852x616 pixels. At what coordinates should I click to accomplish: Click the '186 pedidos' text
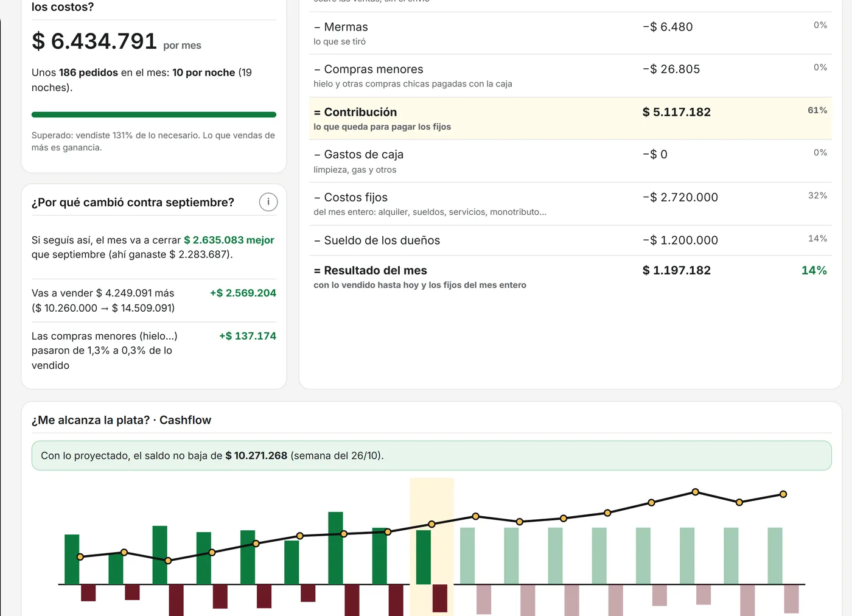88,72
